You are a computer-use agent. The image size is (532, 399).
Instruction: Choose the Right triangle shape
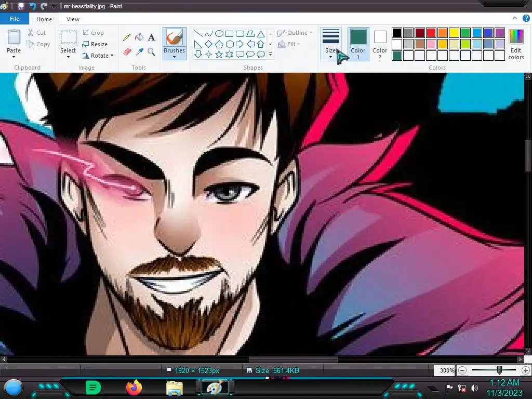coord(198,44)
